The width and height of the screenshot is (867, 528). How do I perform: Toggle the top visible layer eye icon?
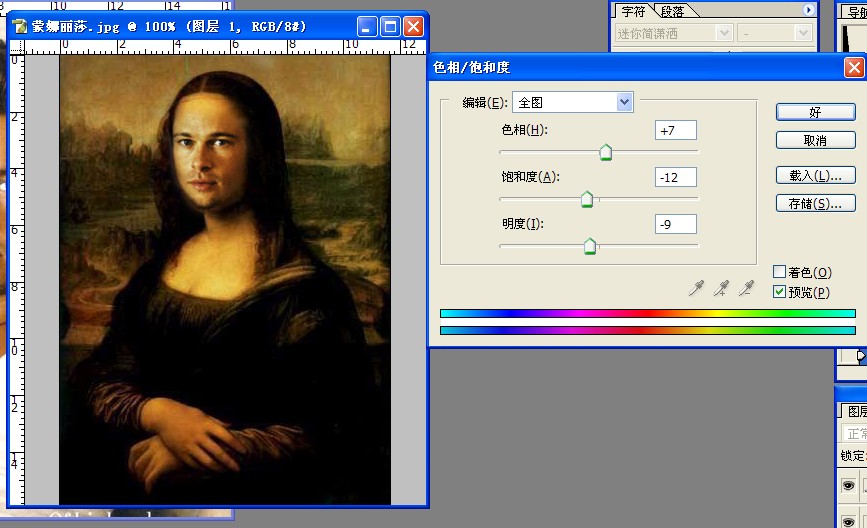848,485
